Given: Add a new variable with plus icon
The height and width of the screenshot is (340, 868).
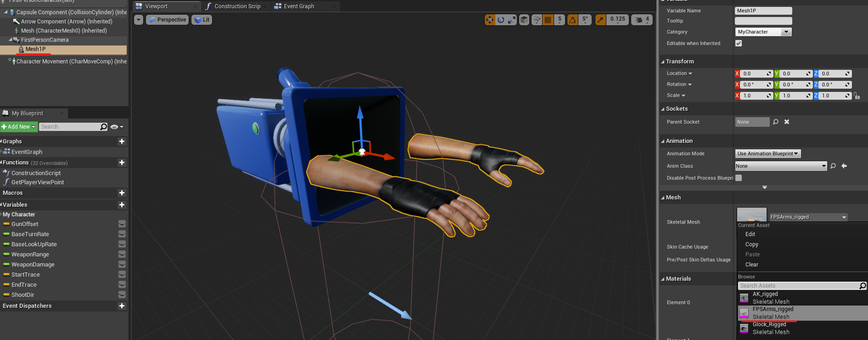Looking at the screenshot, I should pos(122,205).
